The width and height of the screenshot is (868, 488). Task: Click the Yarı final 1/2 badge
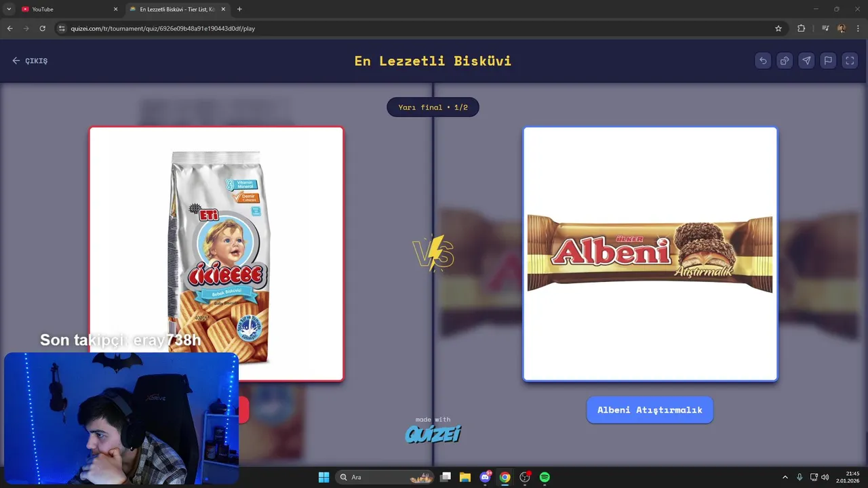point(433,107)
